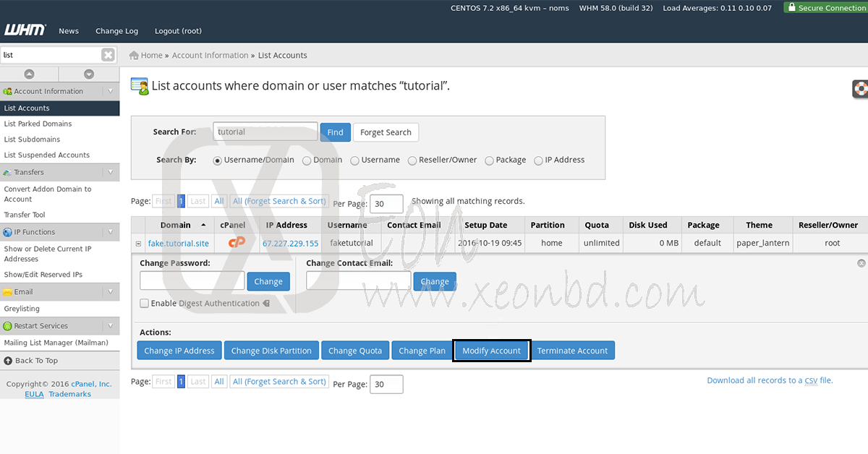
Task: Click the WHM logo
Action: pyautogui.click(x=25, y=30)
